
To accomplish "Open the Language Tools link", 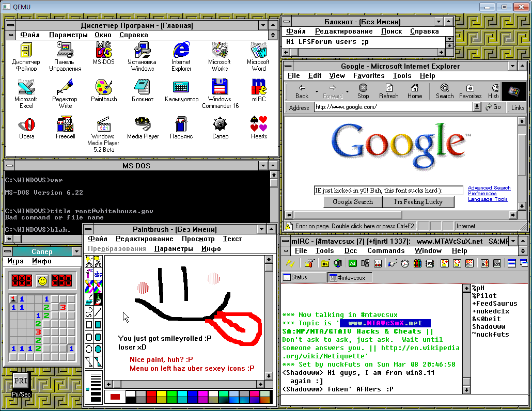I will (x=488, y=199).
